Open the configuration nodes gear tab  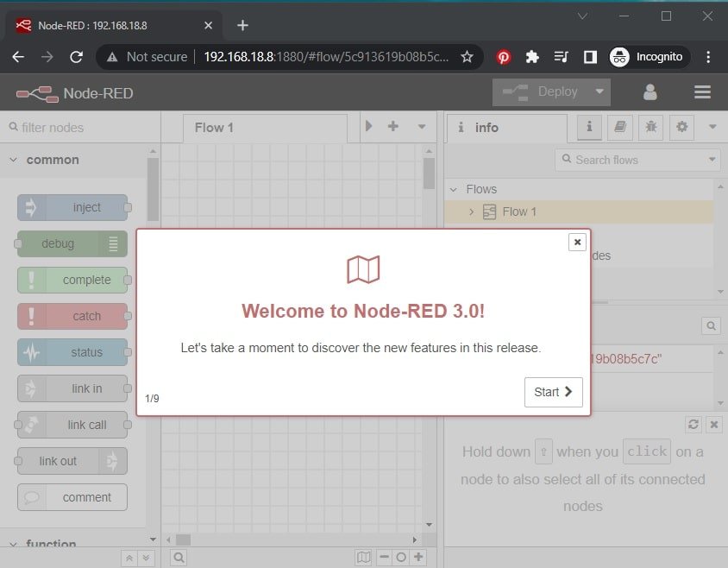[682, 127]
